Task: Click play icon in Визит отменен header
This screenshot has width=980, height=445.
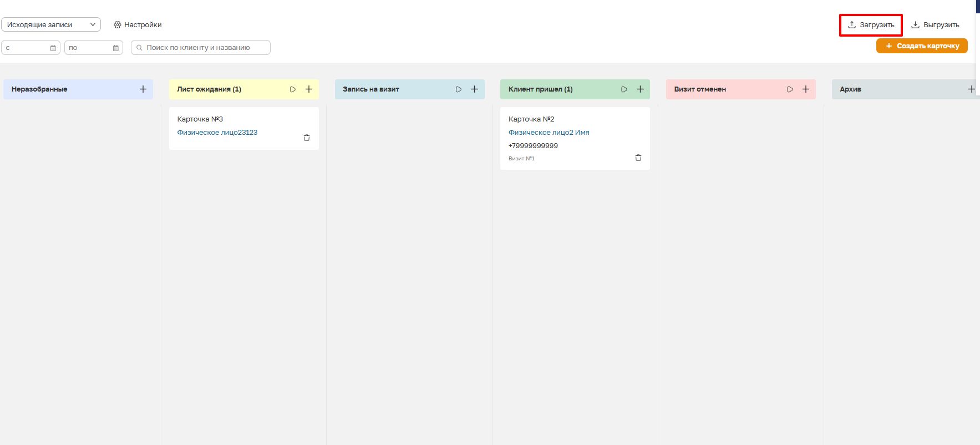Action: (790, 89)
